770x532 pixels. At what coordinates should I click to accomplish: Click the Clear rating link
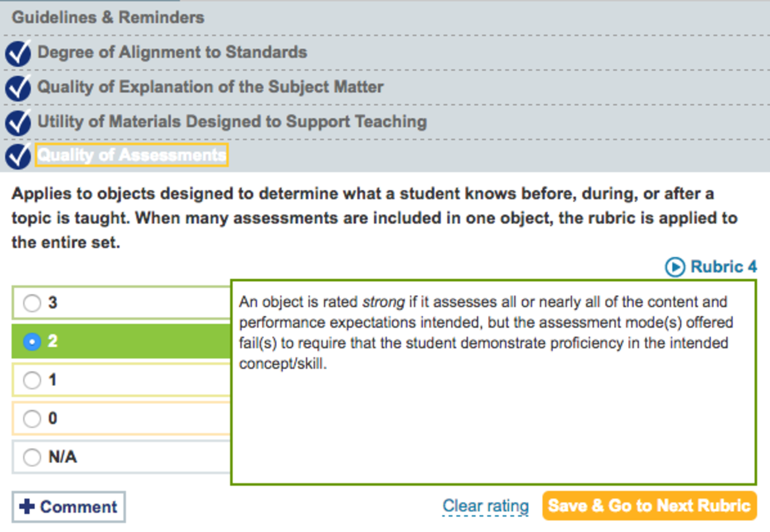(485, 506)
